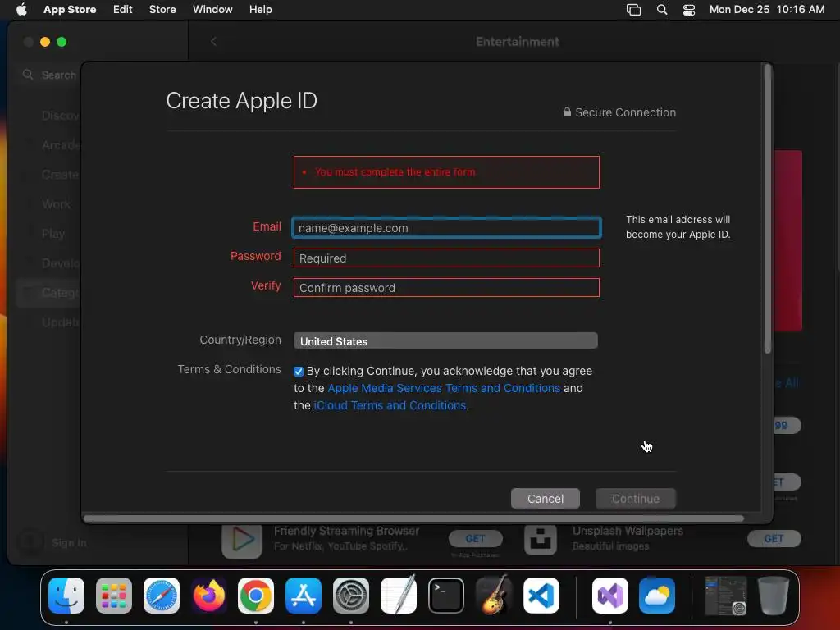The width and height of the screenshot is (840, 630).
Task: Open the Window menu
Action: [212, 10]
